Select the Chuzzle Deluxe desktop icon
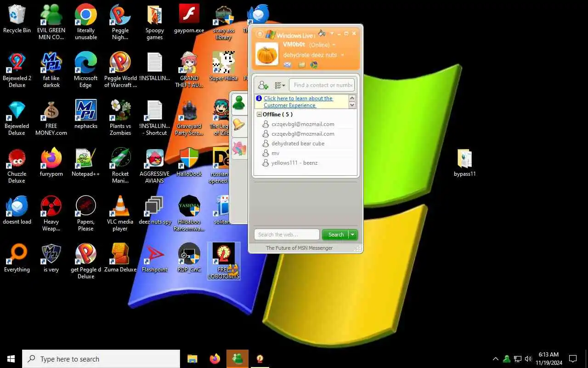Image resolution: width=588 pixels, height=368 pixels. pyautogui.click(x=17, y=166)
